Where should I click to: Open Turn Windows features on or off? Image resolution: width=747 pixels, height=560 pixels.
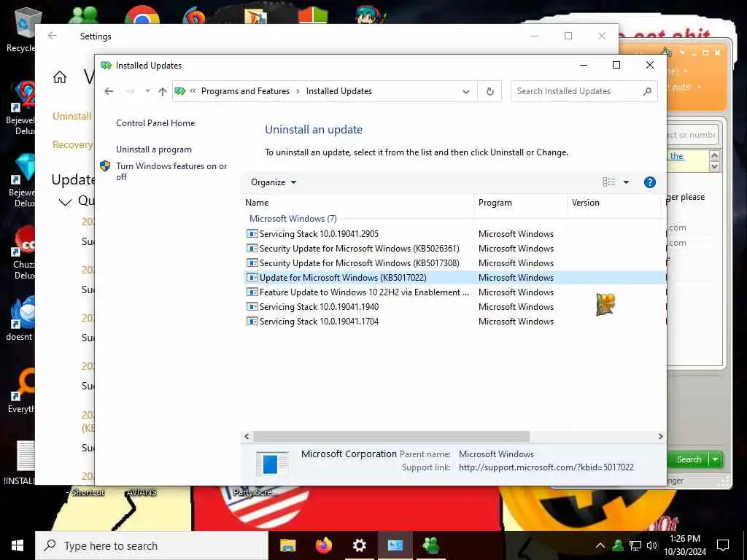click(x=171, y=171)
